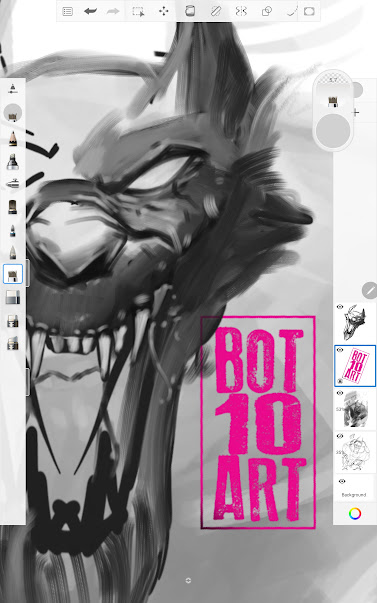The width and height of the screenshot is (377, 603).
Task: Select the dark chisel-tip pen brush
Action: pyautogui.click(x=13, y=207)
